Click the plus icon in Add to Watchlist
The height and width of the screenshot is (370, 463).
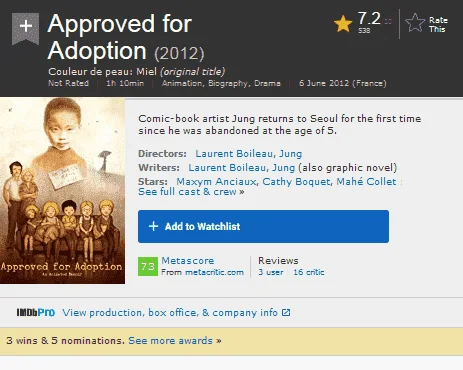point(153,226)
